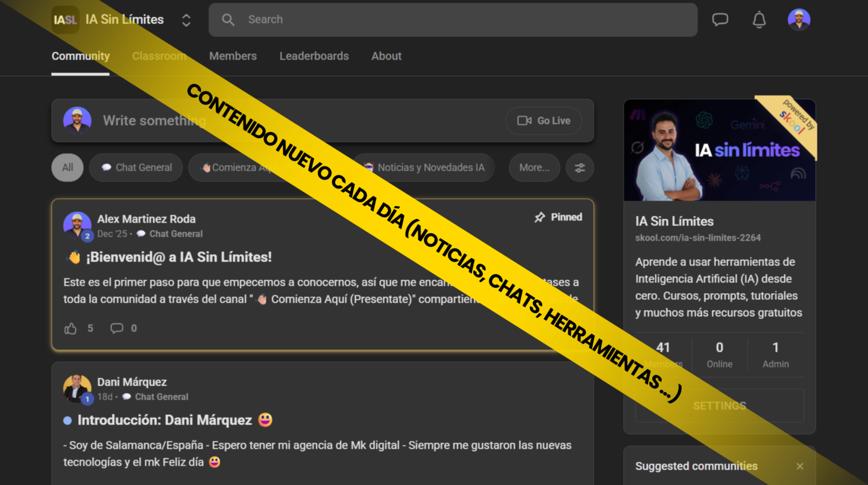868x485 pixels.
Task: Switch to the Classroom tab
Action: point(159,56)
